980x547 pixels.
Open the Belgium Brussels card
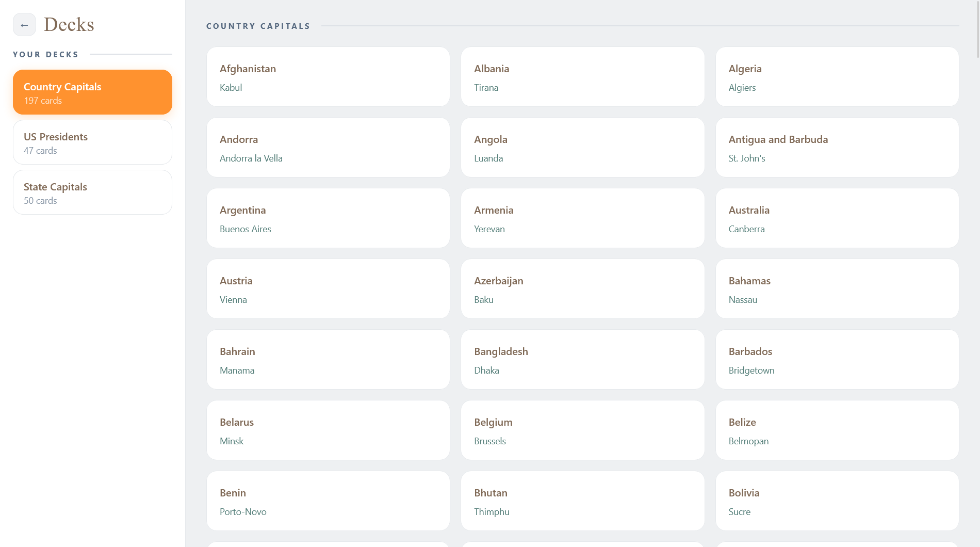tap(582, 430)
